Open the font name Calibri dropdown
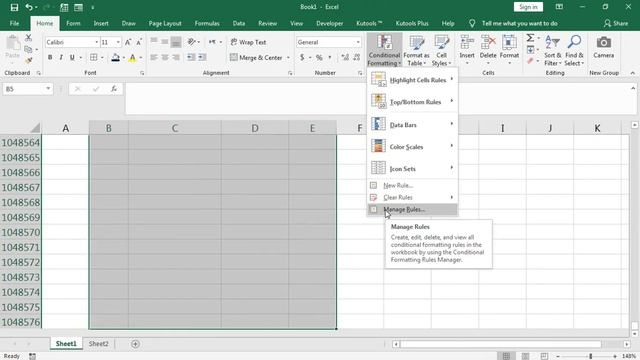Image resolution: width=640 pixels, height=360 pixels. coord(96,42)
